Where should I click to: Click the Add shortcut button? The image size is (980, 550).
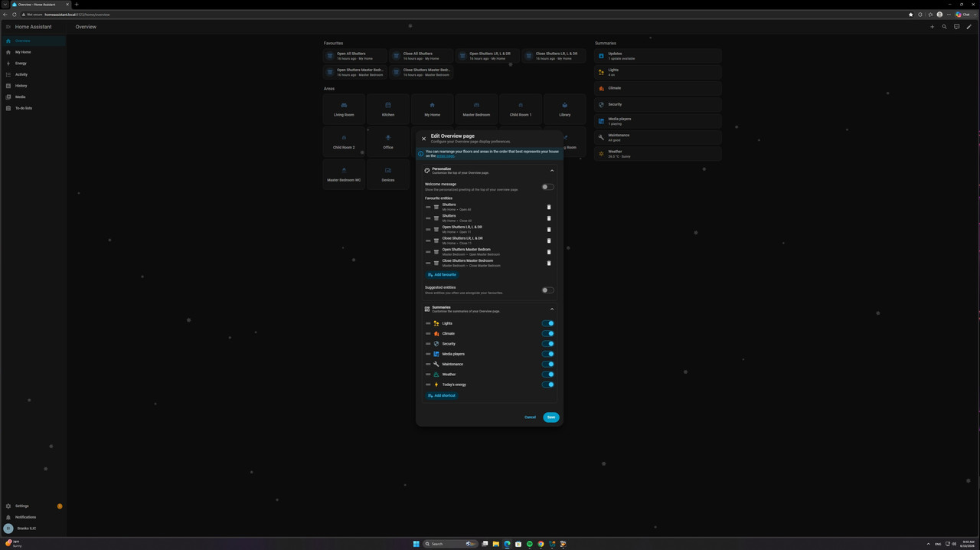tap(442, 395)
